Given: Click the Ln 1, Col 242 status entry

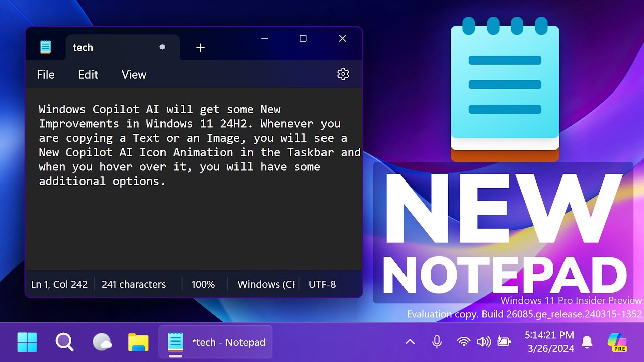Looking at the screenshot, I should tap(59, 284).
